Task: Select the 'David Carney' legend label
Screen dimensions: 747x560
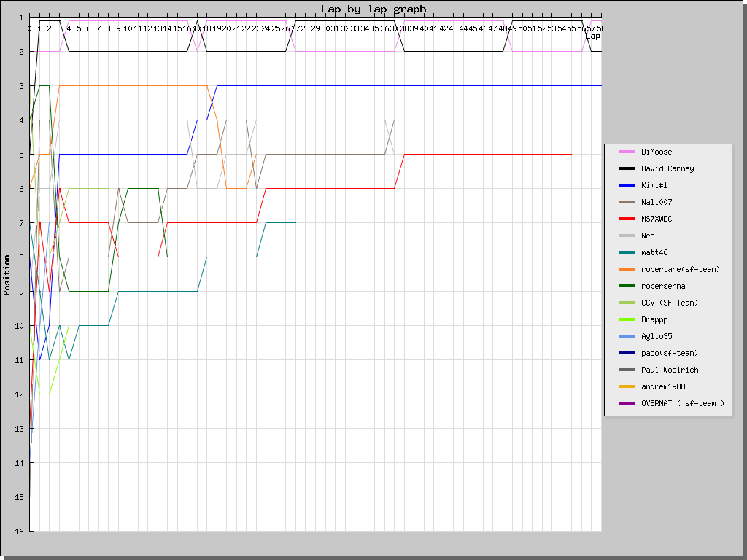Action: [x=667, y=168]
